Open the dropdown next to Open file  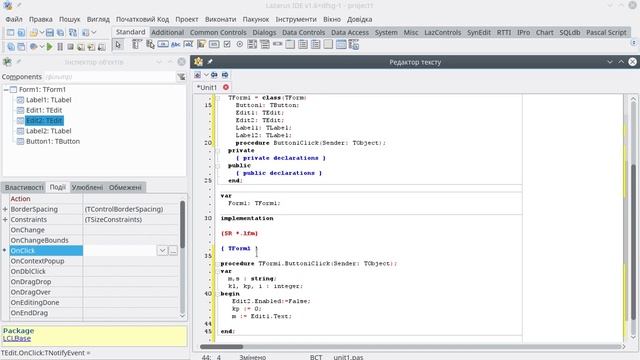42,33
